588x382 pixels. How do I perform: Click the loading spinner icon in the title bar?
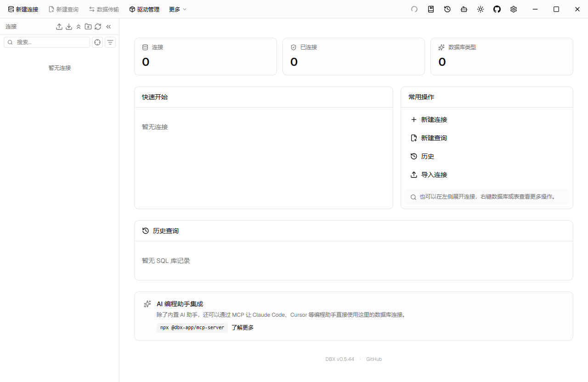click(414, 9)
